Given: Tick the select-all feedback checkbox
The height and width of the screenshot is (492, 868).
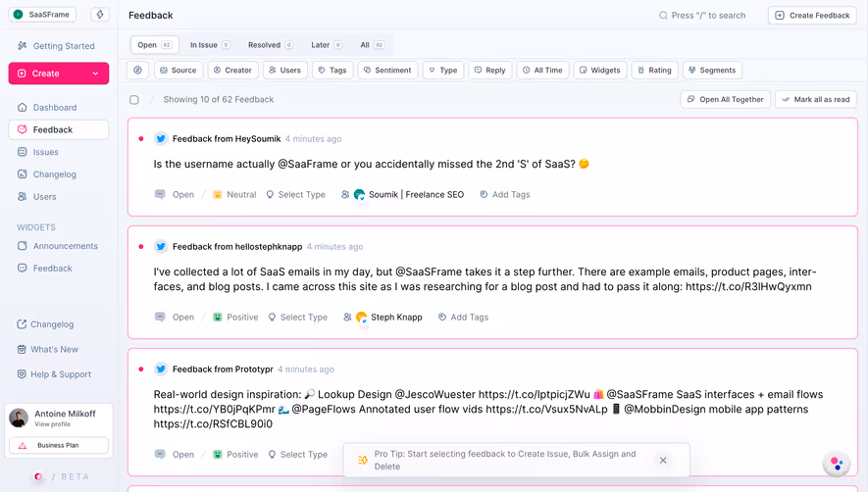Looking at the screenshot, I should 134,100.
